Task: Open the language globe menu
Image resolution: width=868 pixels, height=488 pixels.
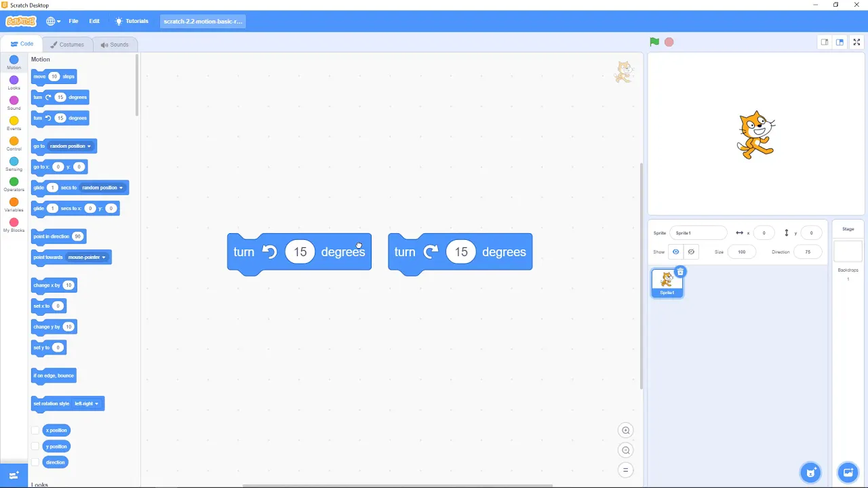Action: (53, 21)
